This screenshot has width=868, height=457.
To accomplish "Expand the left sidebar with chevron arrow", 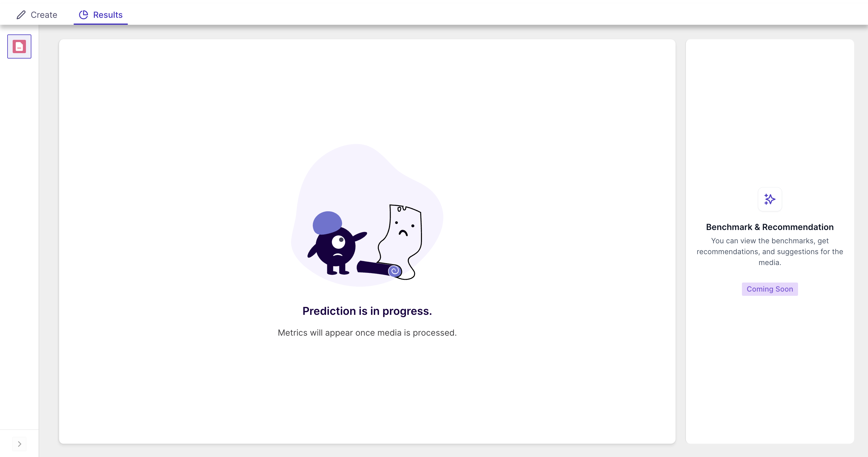I will click(20, 444).
